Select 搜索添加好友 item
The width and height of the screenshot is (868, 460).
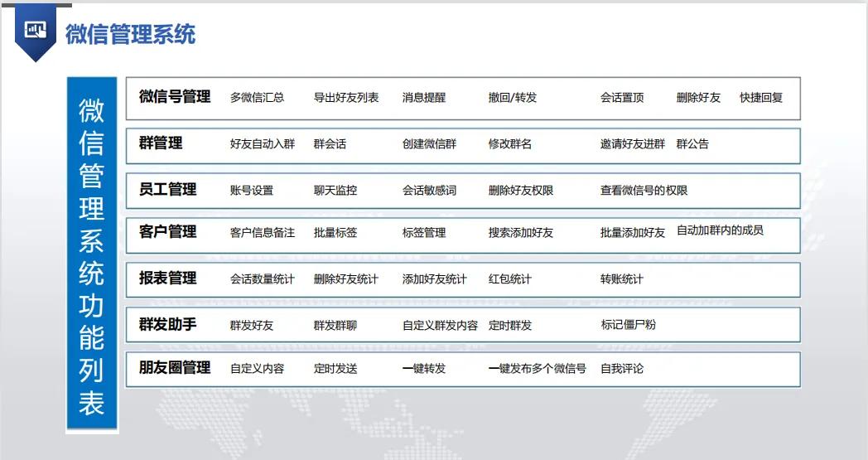520,233
